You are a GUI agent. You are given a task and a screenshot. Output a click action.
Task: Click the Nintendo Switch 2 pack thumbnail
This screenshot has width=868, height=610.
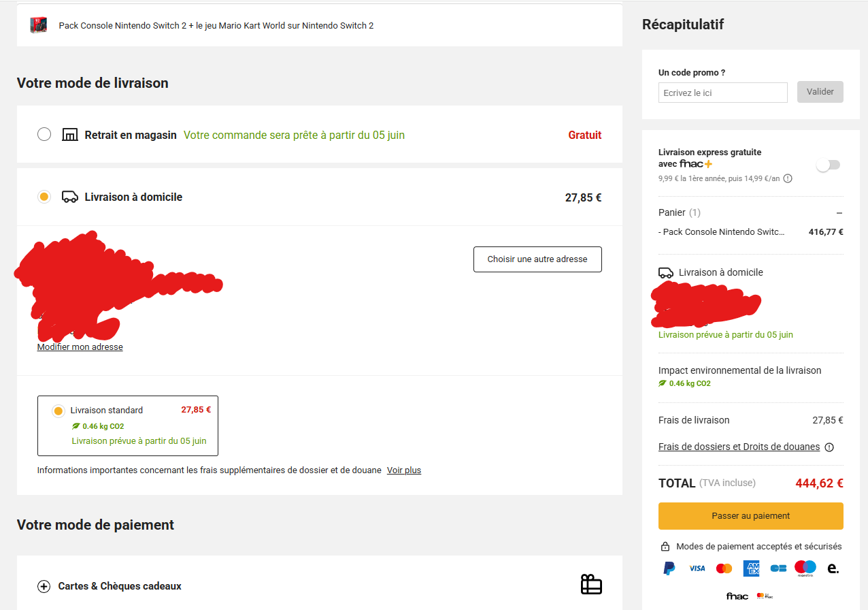[x=38, y=25]
